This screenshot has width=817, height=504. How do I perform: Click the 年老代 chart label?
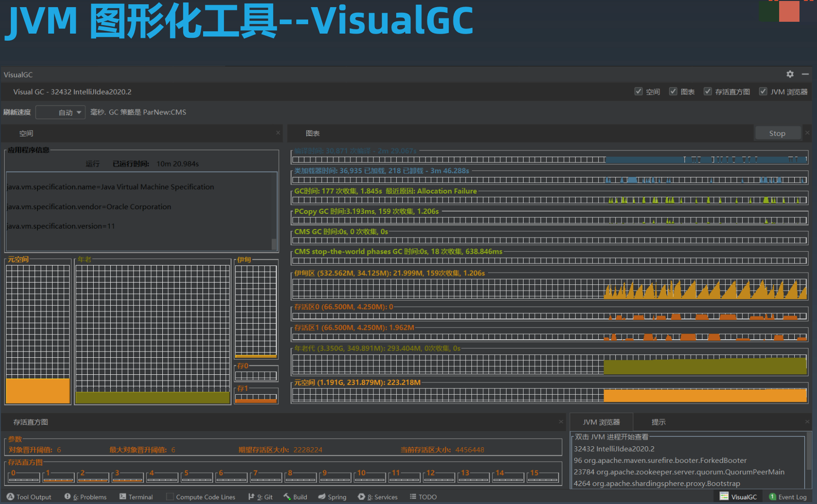tap(377, 348)
